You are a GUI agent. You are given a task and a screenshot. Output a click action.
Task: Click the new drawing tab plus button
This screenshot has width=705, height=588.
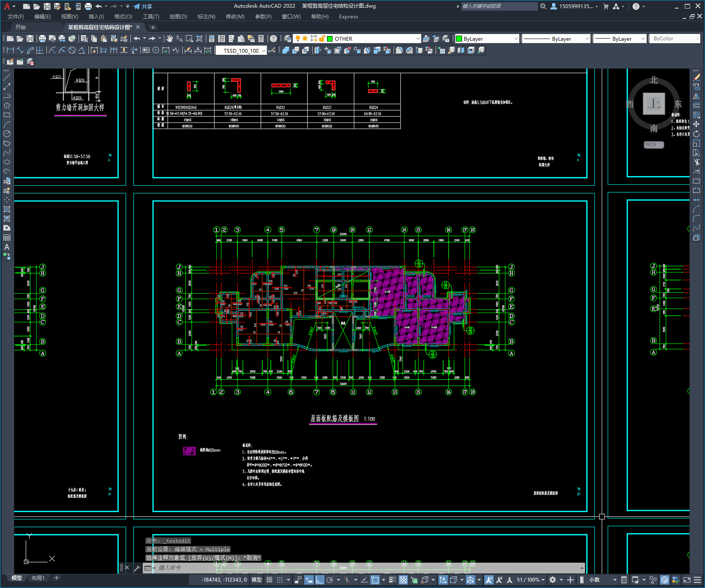pos(153,27)
